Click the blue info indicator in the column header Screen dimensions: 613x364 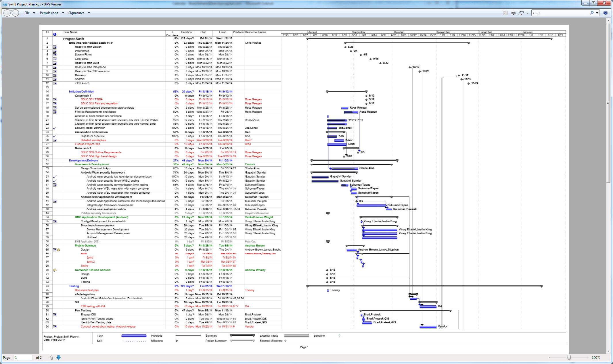(55, 34)
